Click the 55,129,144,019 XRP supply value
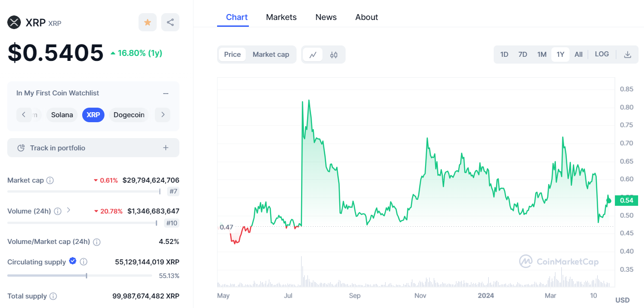This screenshot has width=644, height=308. (x=147, y=262)
